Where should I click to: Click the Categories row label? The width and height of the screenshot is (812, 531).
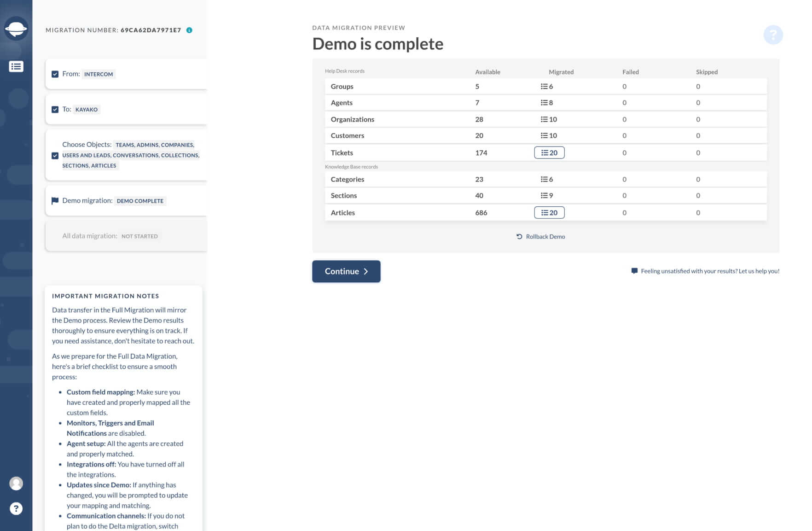(x=348, y=180)
